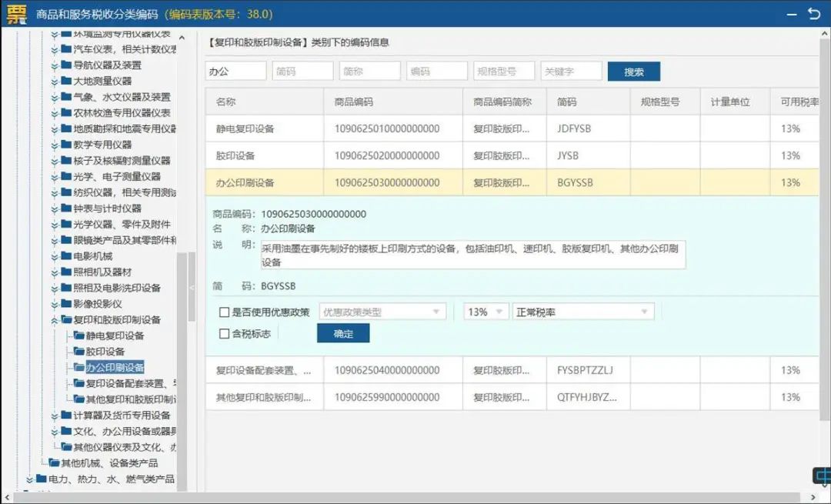Enable the 是否使用优惠政策 checkbox
Viewport: 831px width, 504px height.
coord(225,312)
